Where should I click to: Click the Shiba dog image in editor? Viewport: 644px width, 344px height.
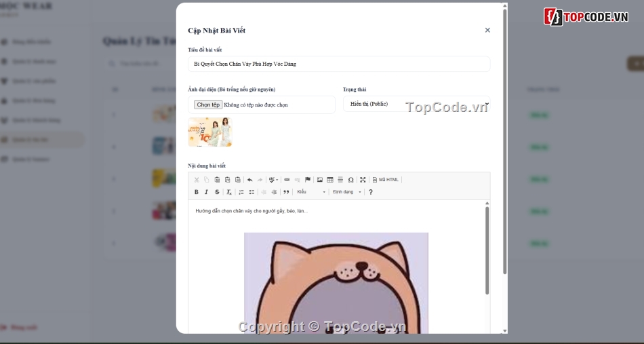click(x=336, y=284)
